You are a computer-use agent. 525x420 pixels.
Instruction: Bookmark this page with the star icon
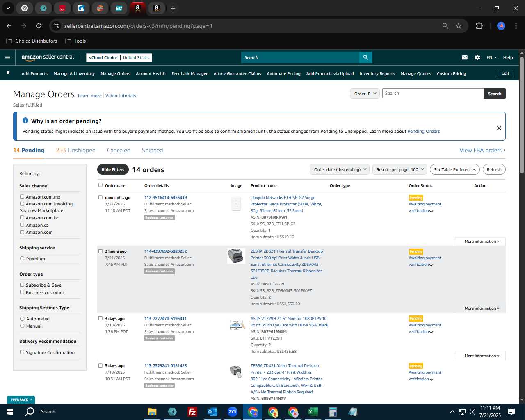[459, 26]
